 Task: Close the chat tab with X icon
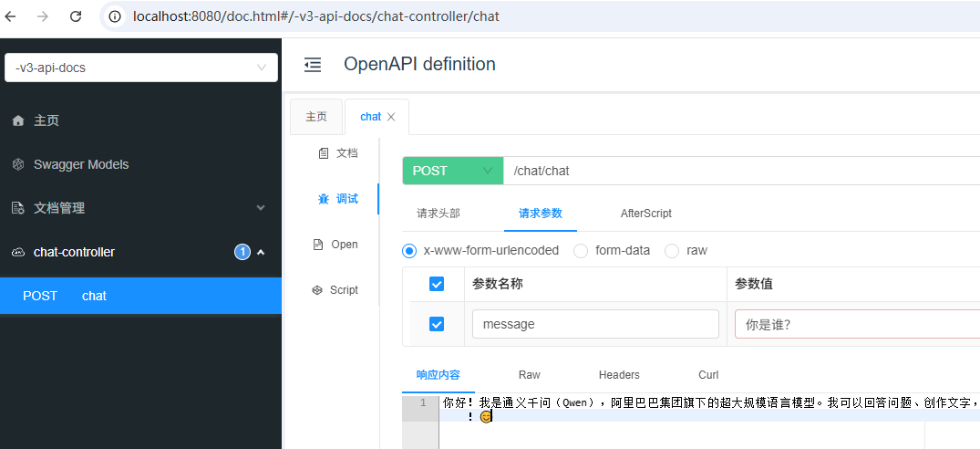(391, 117)
